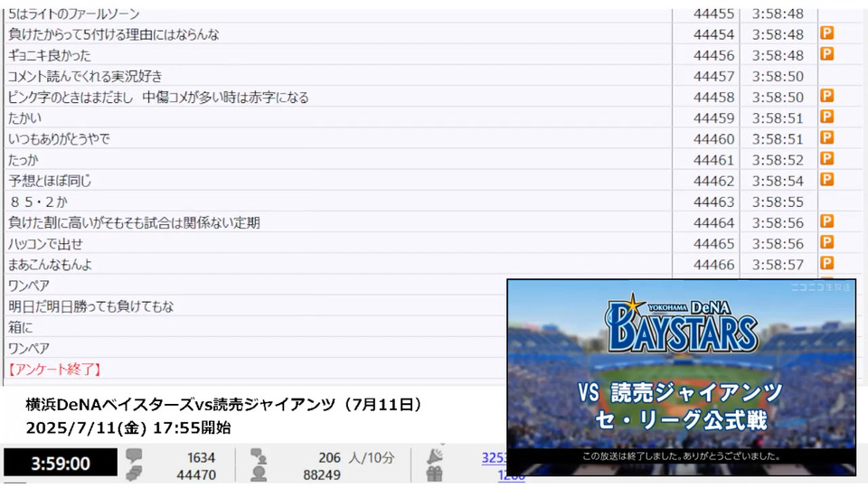Click comment number 44457

(x=713, y=76)
